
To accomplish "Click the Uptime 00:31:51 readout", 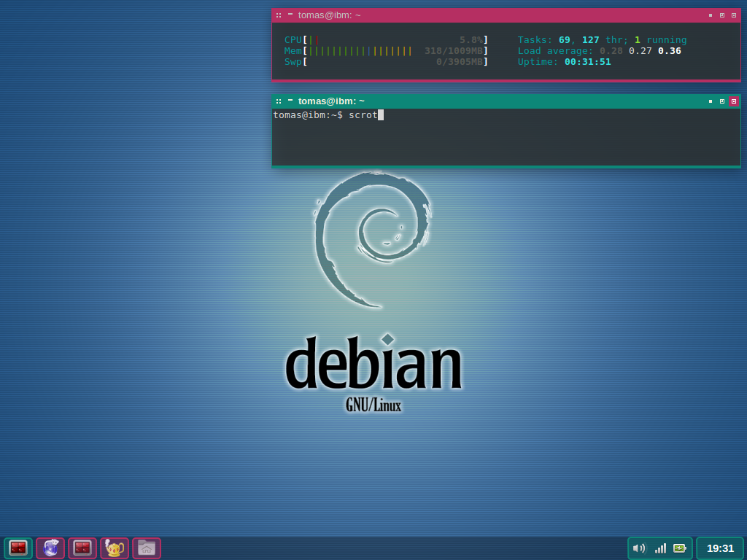I will (x=564, y=62).
